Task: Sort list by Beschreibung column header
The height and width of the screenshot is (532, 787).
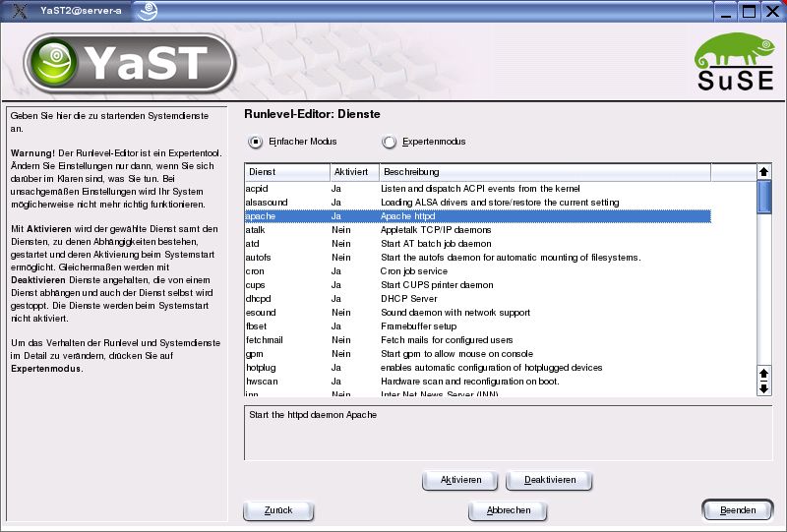Action: 545,172
